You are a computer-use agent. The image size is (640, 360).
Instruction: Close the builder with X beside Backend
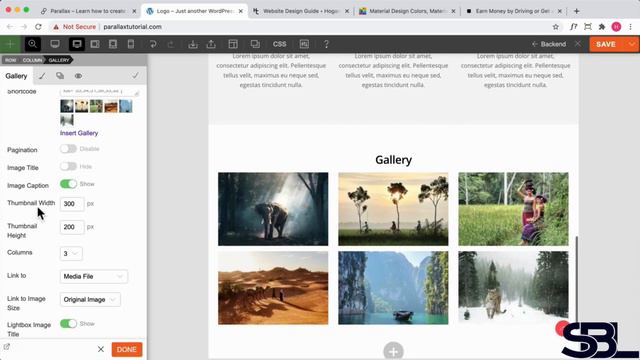(578, 44)
